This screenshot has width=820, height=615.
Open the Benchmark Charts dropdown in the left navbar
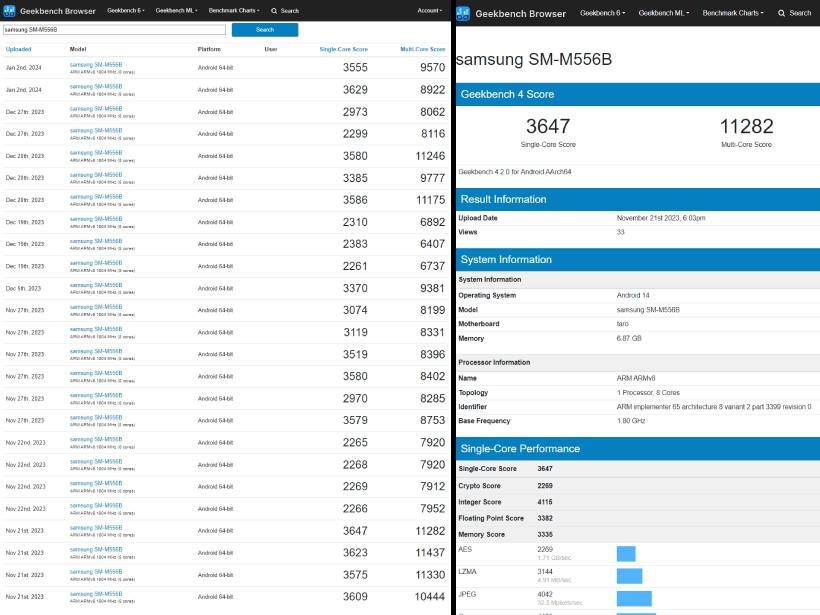pos(235,10)
